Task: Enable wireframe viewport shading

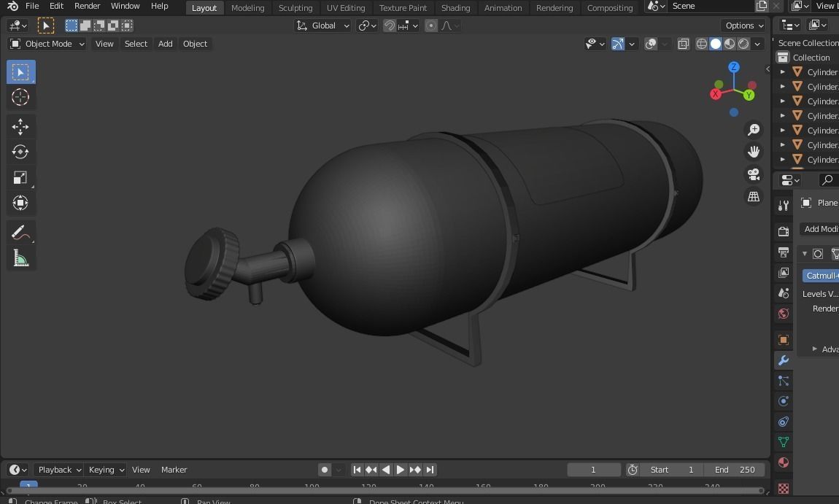Action: point(701,44)
